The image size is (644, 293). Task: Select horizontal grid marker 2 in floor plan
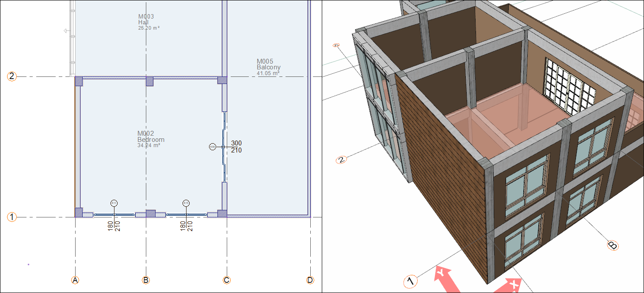12,76
